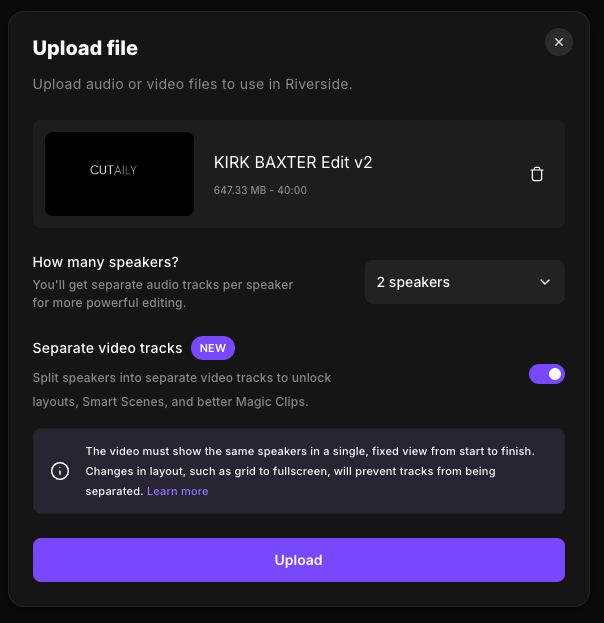Toggle the Separate video tracks switch
Viewport: 604px width, 623px height.
(547, 374)
